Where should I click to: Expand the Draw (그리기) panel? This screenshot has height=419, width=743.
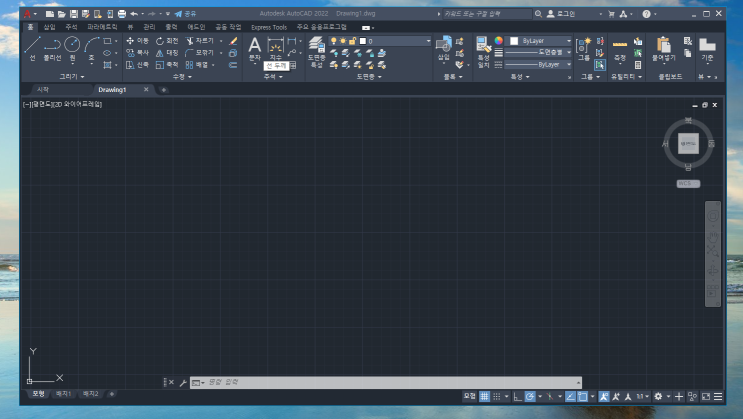click(72, 76)
